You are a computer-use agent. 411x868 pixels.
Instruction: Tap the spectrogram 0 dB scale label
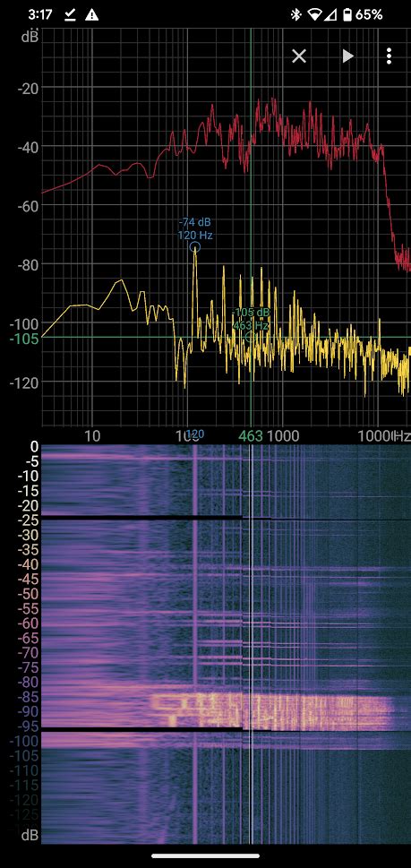pyautogui.click(x=34, y=447)
